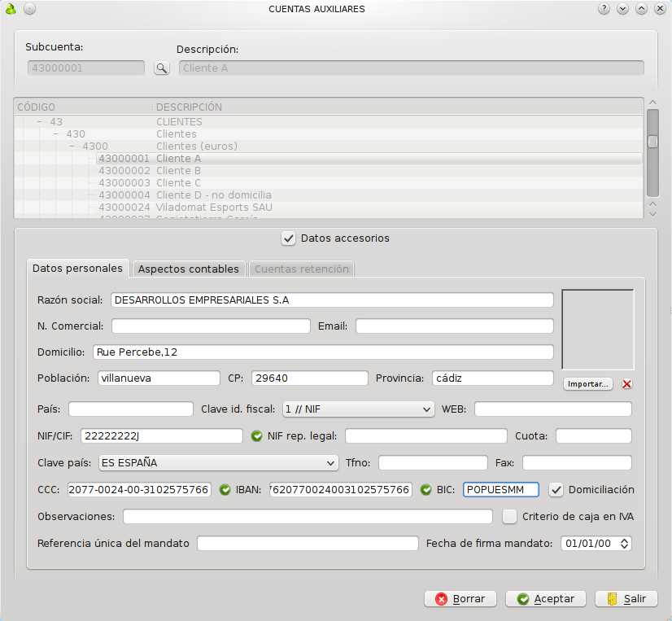Image resolution: width=672 pixels, height=621 pixels.
Task: Click the CCC account number field
Action: [139, 490]
